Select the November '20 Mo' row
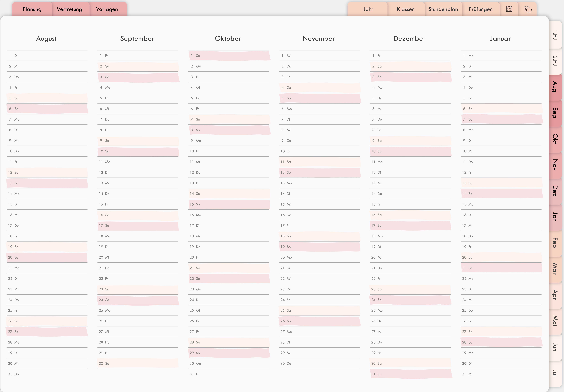This screenshot has width=564, height=392. (x=319, y=257)
